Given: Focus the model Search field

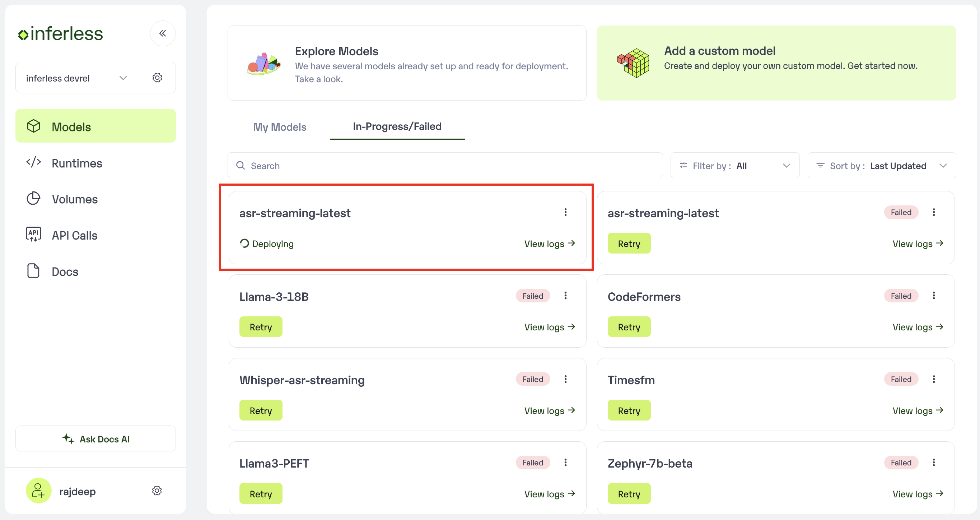Looking at the screenshot, I should (x=445, y=166).
